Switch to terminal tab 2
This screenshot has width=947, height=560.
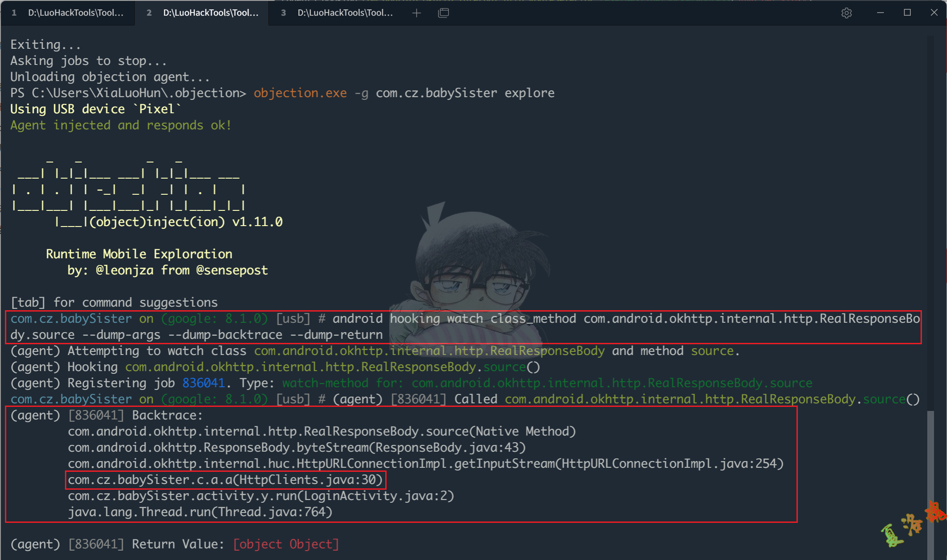coord(202,13)
